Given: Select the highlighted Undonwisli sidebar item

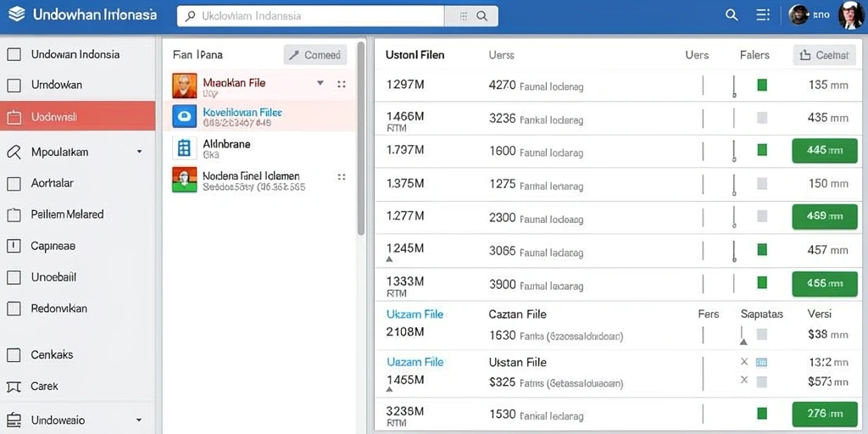Looking at the screenshot, I should tap(77, 116).
